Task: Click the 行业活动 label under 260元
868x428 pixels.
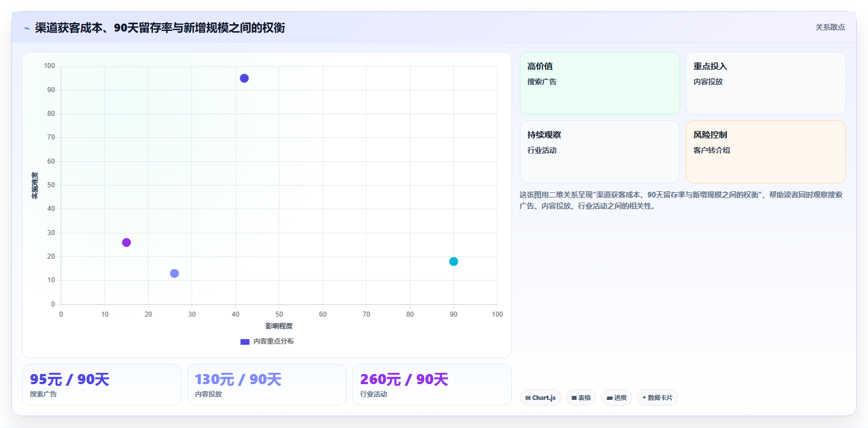Action: coord(374,394)
